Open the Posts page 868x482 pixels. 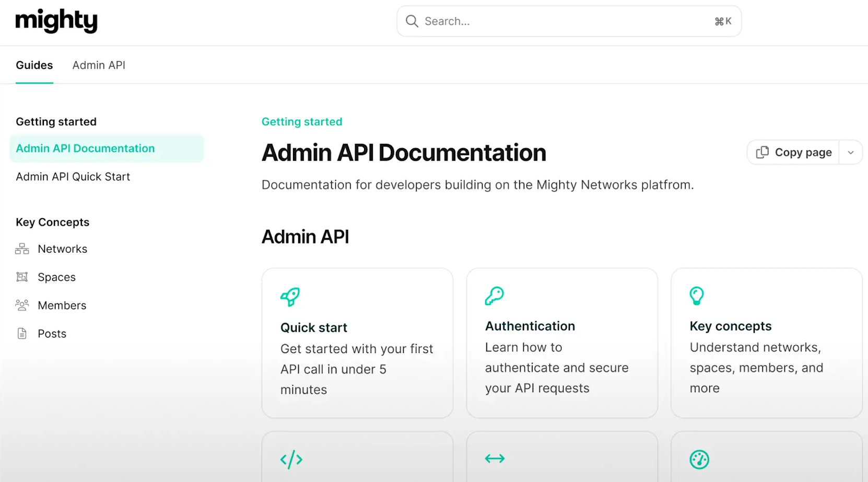tap(52, 334)
